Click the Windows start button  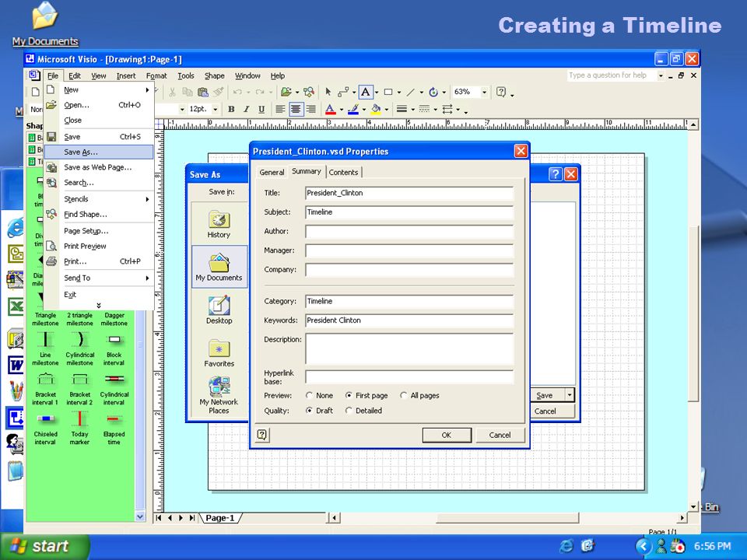pos(44,546)
